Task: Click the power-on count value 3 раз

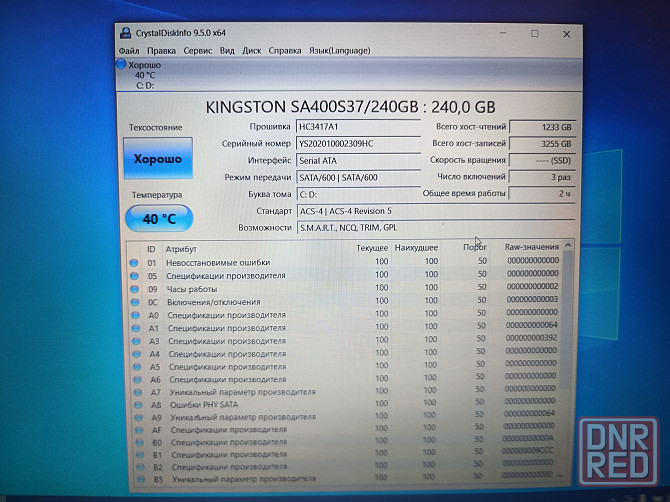Action: tap(542, 177)
